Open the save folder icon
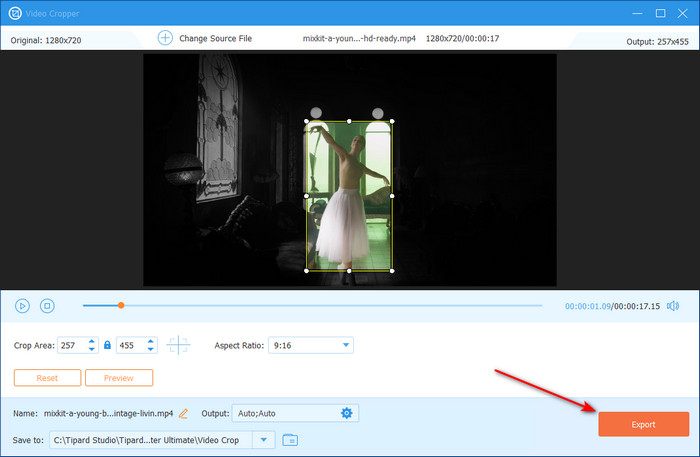This screenshot has width=700, height=457. pyautogui.click(x=290, y=439)
